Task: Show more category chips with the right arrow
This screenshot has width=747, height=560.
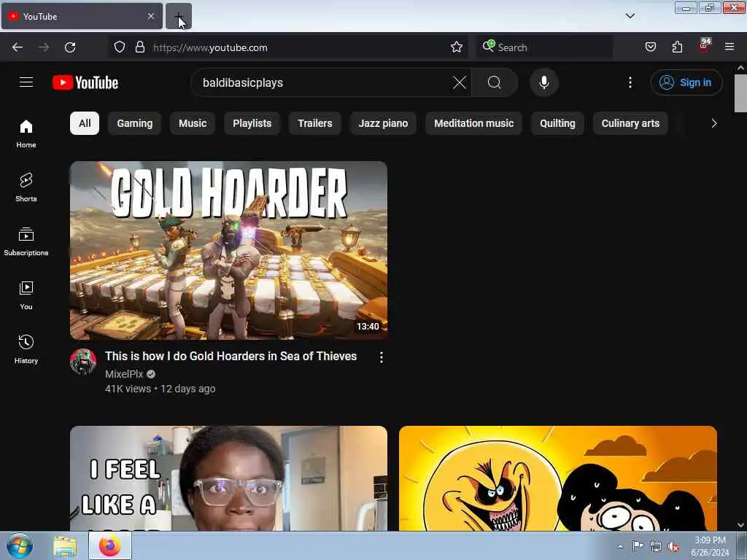Action: [713, 123]
